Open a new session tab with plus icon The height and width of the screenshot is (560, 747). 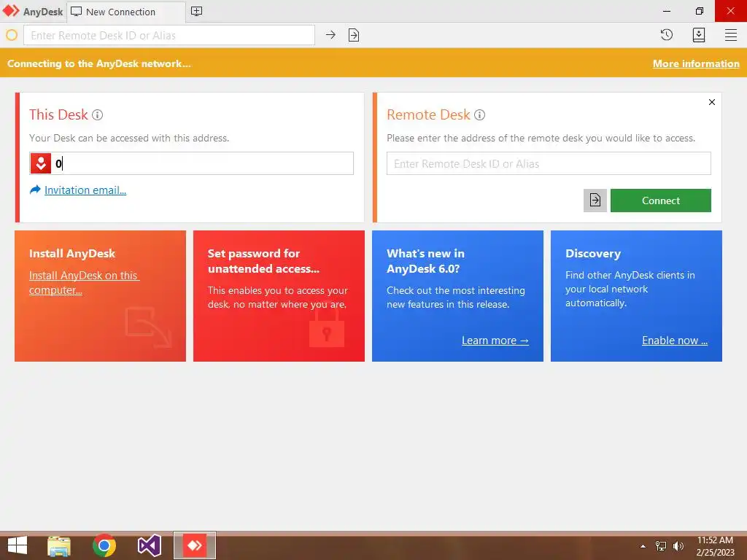196,12
